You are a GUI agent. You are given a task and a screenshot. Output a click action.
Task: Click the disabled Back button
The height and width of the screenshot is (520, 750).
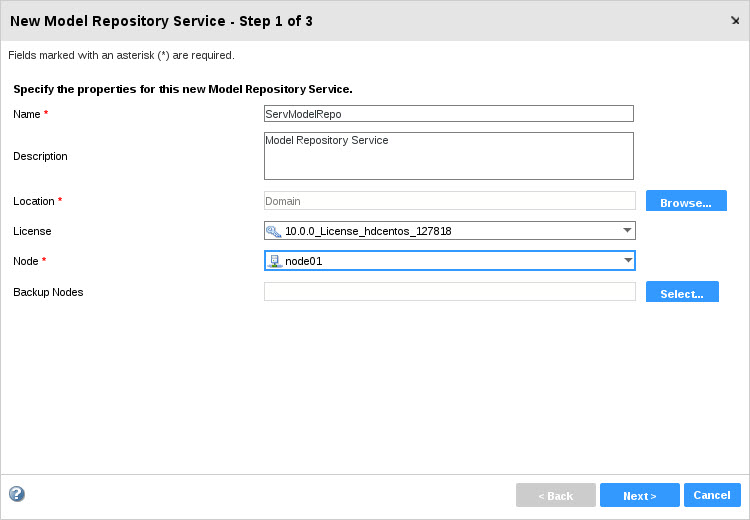coord(556,495)
